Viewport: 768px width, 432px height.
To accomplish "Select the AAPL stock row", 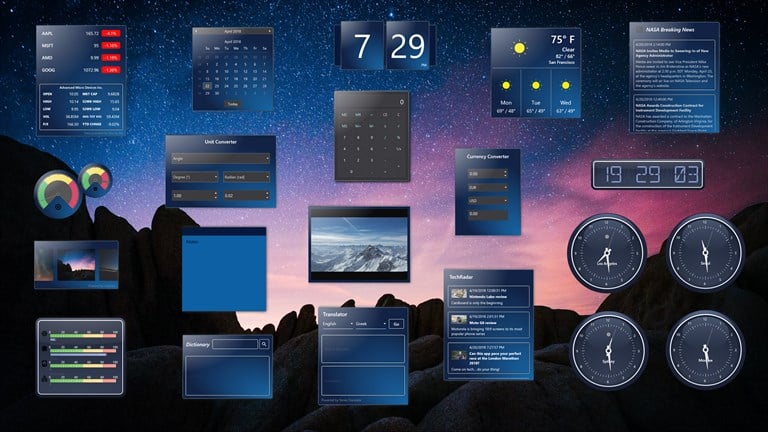I will point(81,33).
